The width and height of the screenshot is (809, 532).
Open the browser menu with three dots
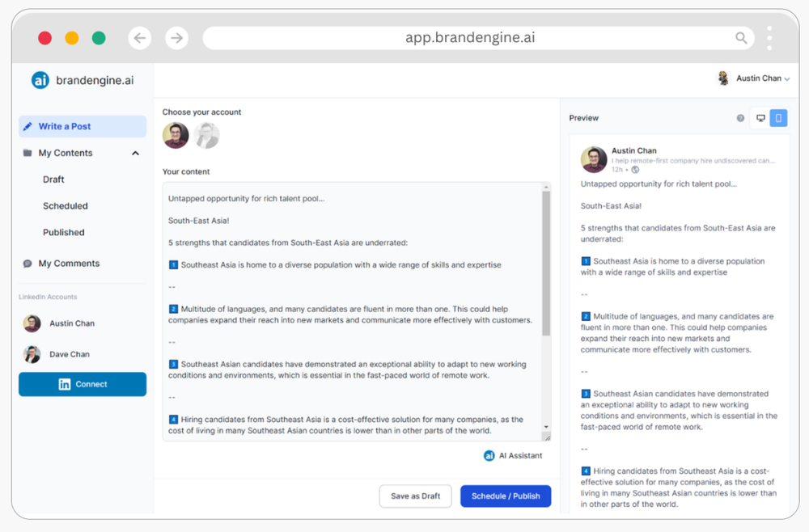[x=769, y=37]
